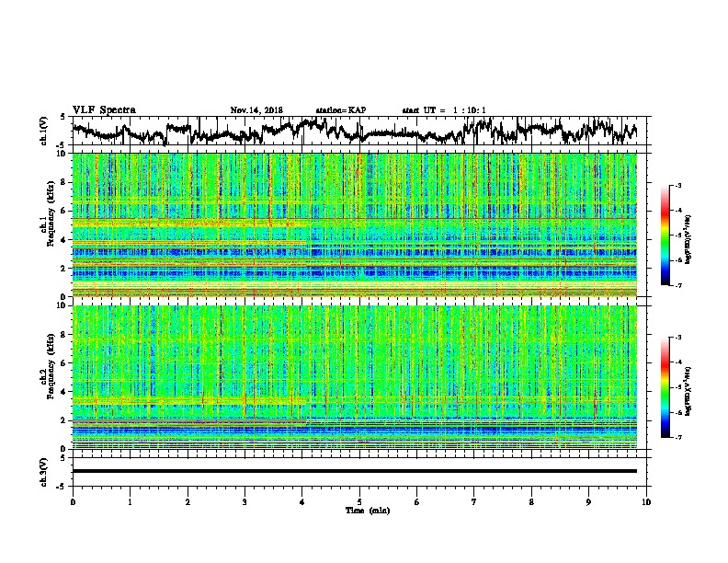Click the ch.2 spectrogram color scale bar
The width and height of the screenshot is (728, 563).
click(x=665, y=387)
